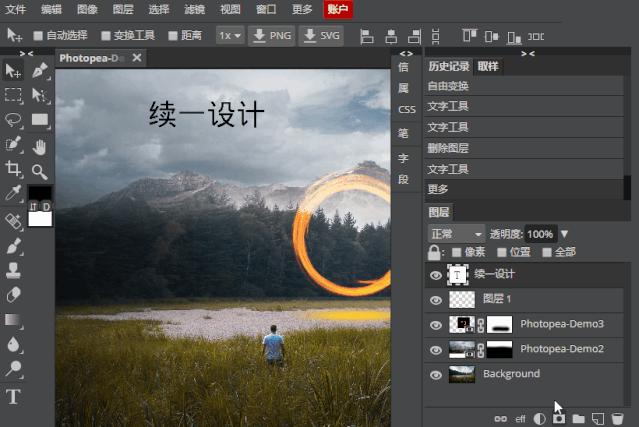The width and height of the screenshot is (639, 427).
Task: Check lock 像素 option
Action: click(x=456, y=252)
